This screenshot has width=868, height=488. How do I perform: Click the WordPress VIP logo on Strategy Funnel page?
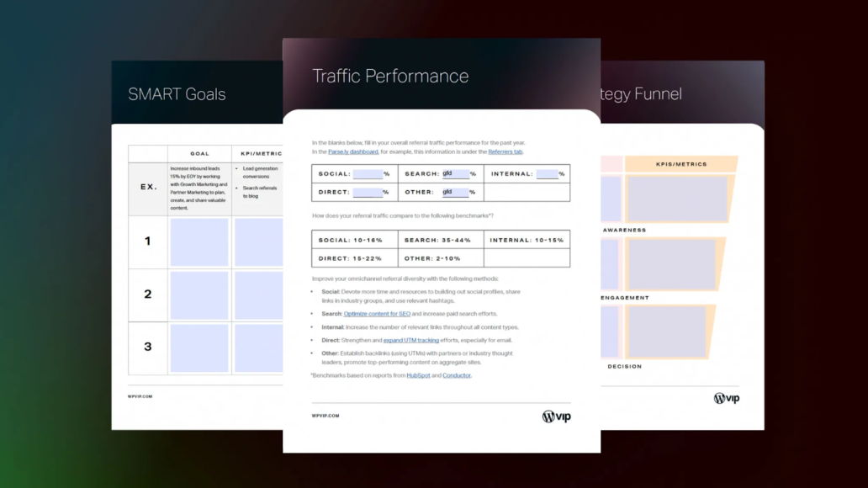tap(727, 398)
